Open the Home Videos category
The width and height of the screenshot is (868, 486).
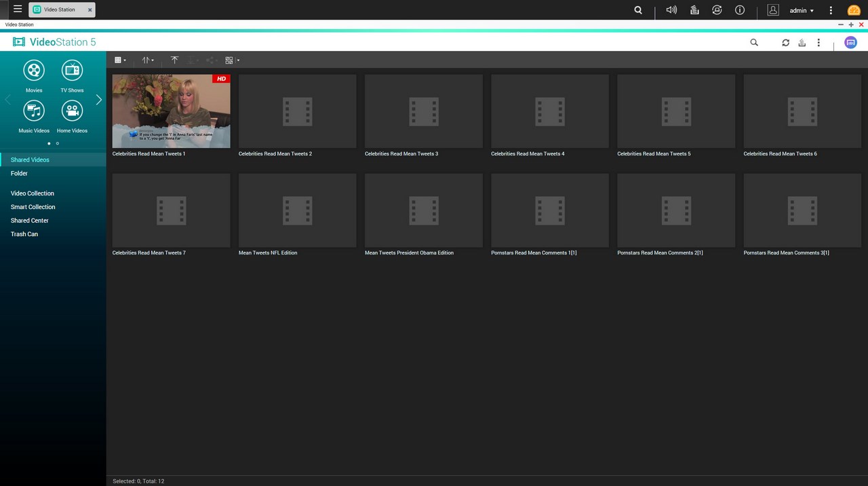tap(72, 116)
